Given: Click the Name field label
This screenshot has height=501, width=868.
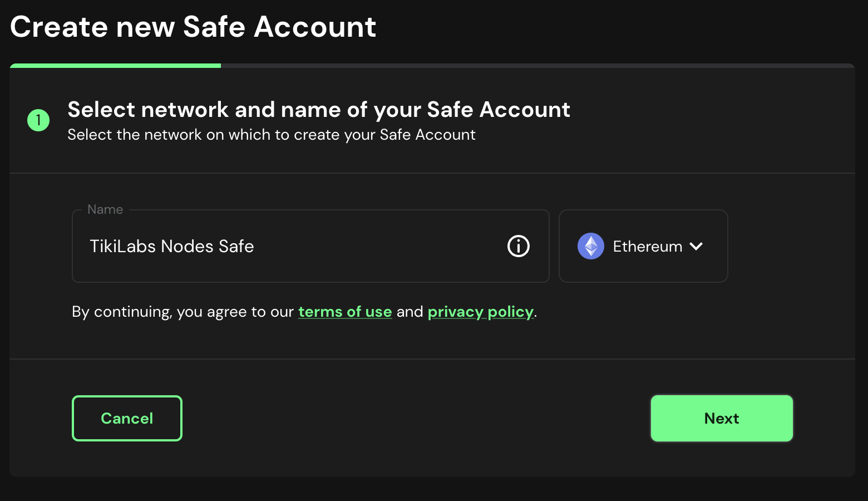Looking at the screenshot, I should pyautogui.click(x=105, y=209).
